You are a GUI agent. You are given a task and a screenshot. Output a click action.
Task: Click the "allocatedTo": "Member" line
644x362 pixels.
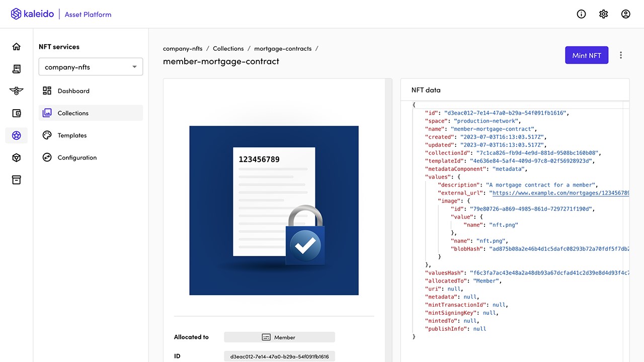pos(462,281)
